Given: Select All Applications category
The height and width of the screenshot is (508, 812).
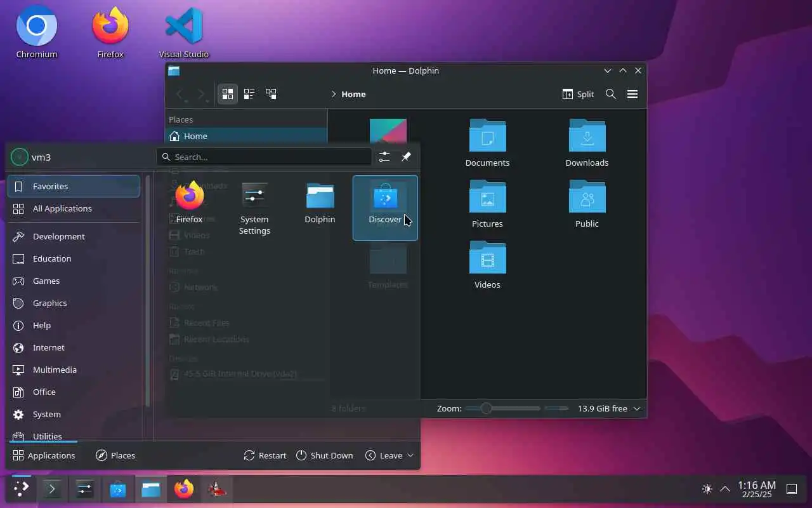Looking at the screenshot, I should pos(74,208).
